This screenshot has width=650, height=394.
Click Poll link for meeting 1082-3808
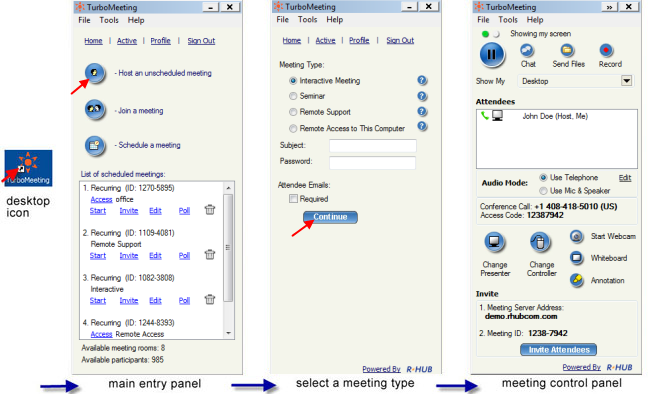tap(184, 300)
